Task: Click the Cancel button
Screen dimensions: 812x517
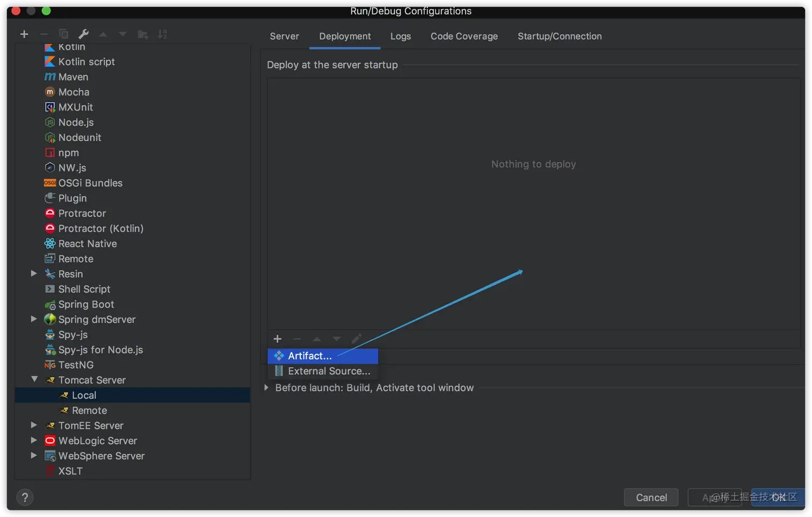Action: (651, 497)
